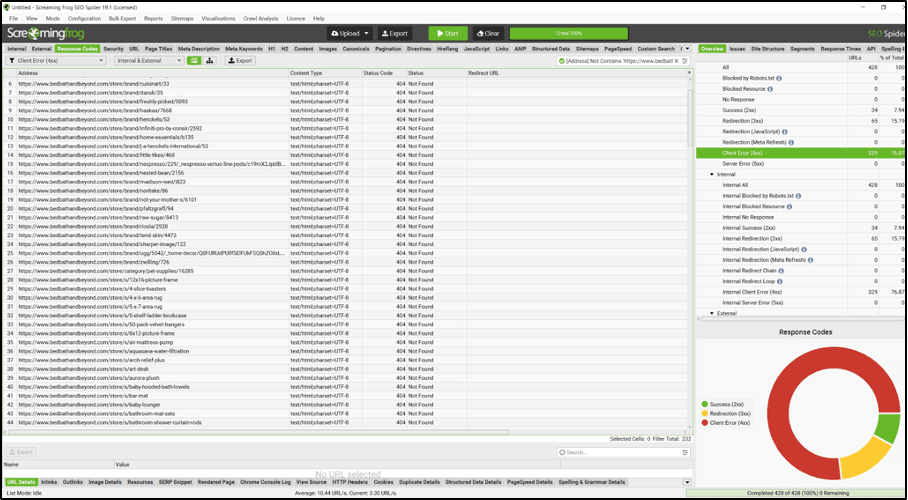
Task: Clear the address filter with X icon
Action: pos(677,61)
